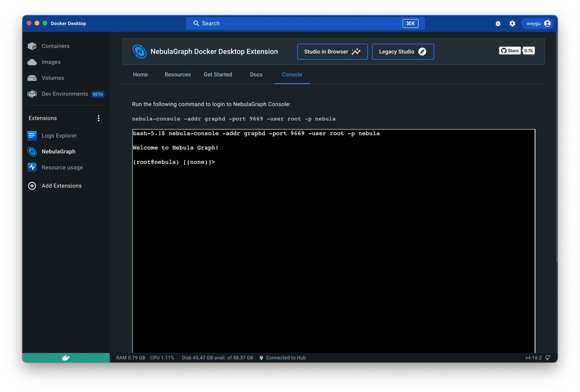
Task: Open the Get Started tab
Action: (x=218, y=74)
